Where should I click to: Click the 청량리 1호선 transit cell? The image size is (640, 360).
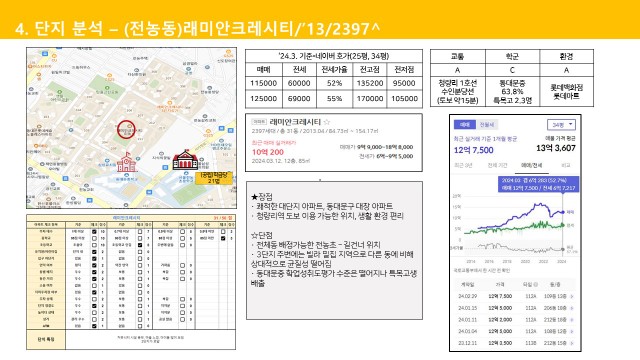[458, 92]
